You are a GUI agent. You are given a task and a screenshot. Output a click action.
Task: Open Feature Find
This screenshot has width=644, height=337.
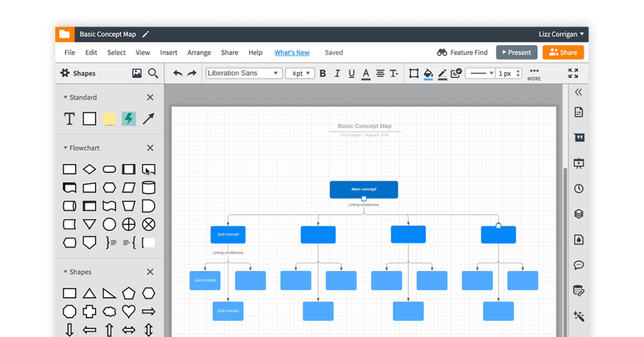click(x=462, y=53)
